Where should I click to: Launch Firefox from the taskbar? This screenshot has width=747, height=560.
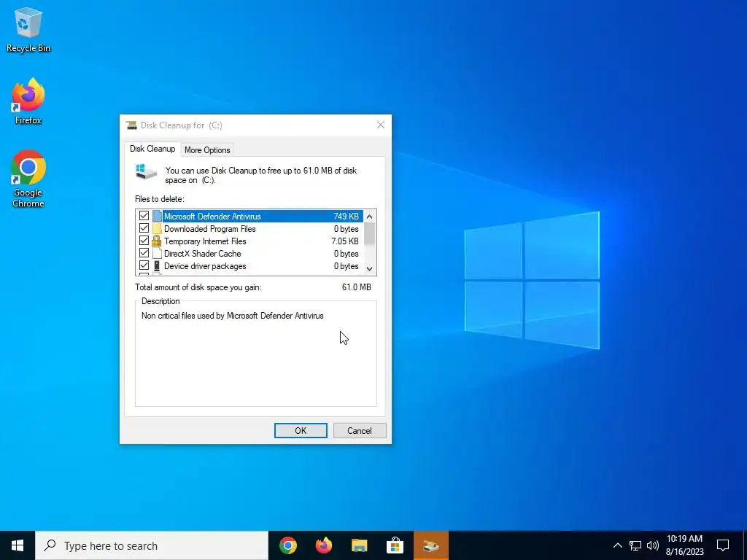[324, 545]
